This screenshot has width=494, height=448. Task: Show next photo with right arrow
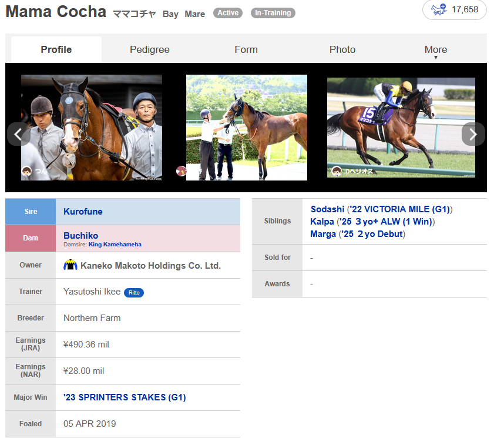click(x=473, y=134)
